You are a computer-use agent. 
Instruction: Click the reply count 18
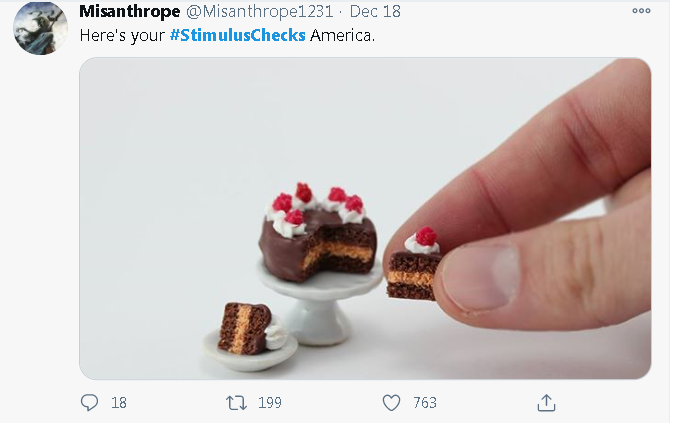point(119,402)
